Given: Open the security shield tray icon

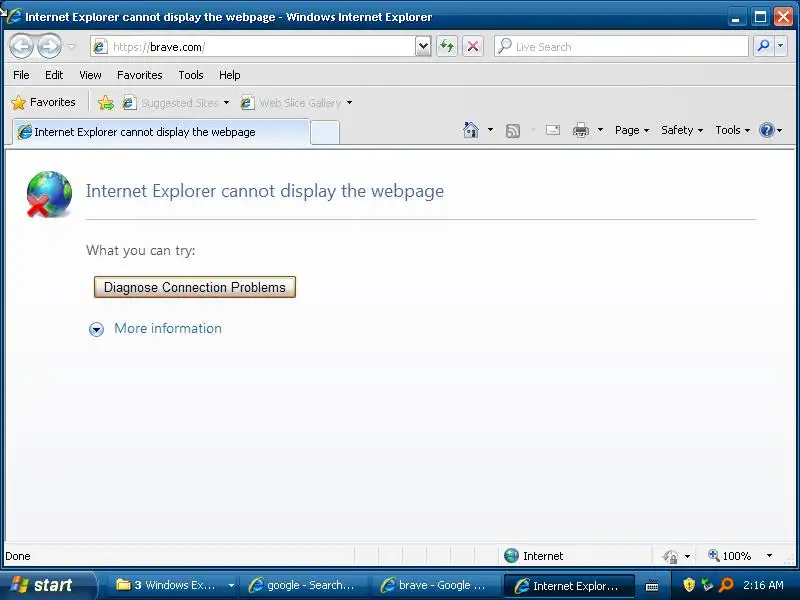Looking at the screenshot, I should pyautogui.click(x=689, y=585).
